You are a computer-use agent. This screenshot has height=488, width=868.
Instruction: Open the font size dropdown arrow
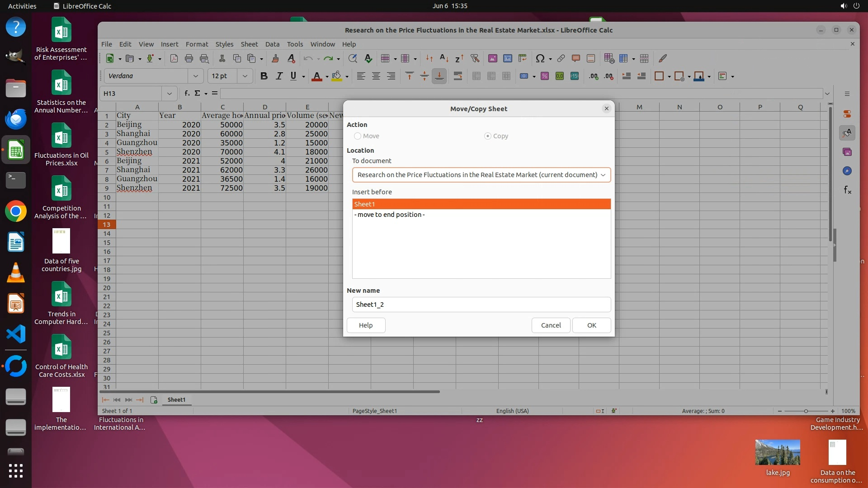(245, 76)
